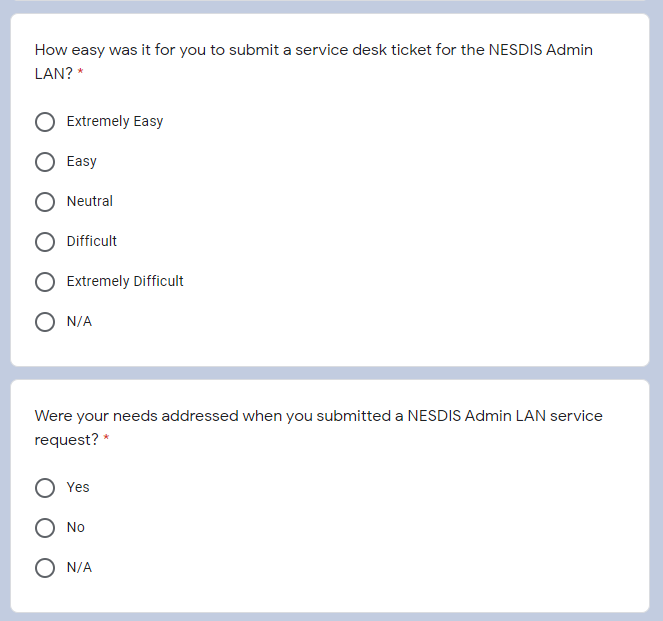Click the "Difficult" option label text
The image size is (663, 621).
92,242
